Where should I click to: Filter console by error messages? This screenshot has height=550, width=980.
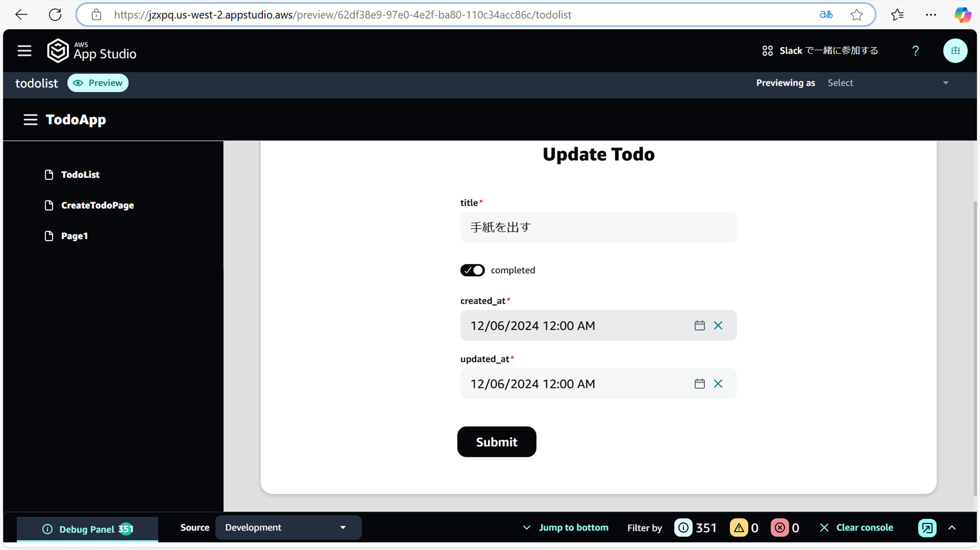coord(779,527)
